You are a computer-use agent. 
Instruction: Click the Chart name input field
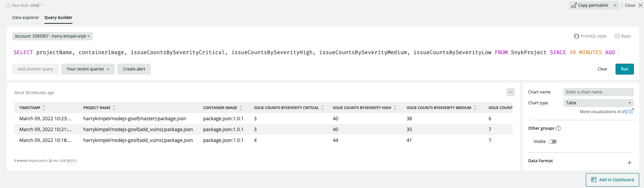coord(599,92)
